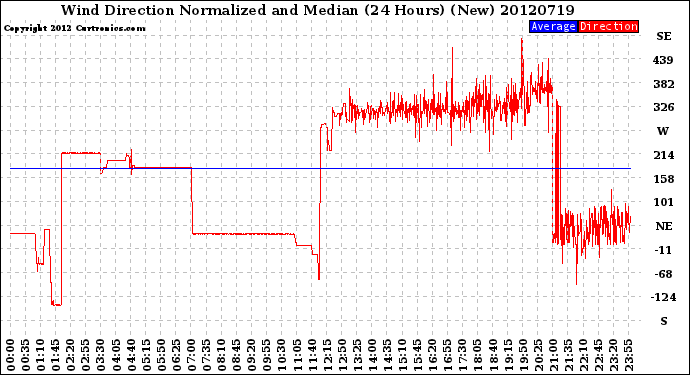Click the 02:55 time label
This screenshot has width=690, height=375.
(85, 355)
